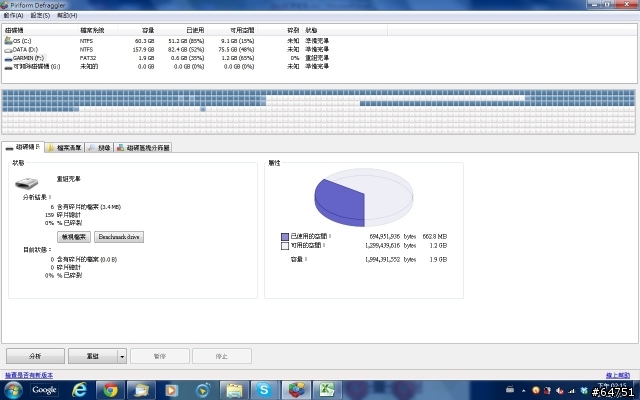Expand the 重組 defrag dropdown arrow
This screenshot has width=640, height=400.
122,356
